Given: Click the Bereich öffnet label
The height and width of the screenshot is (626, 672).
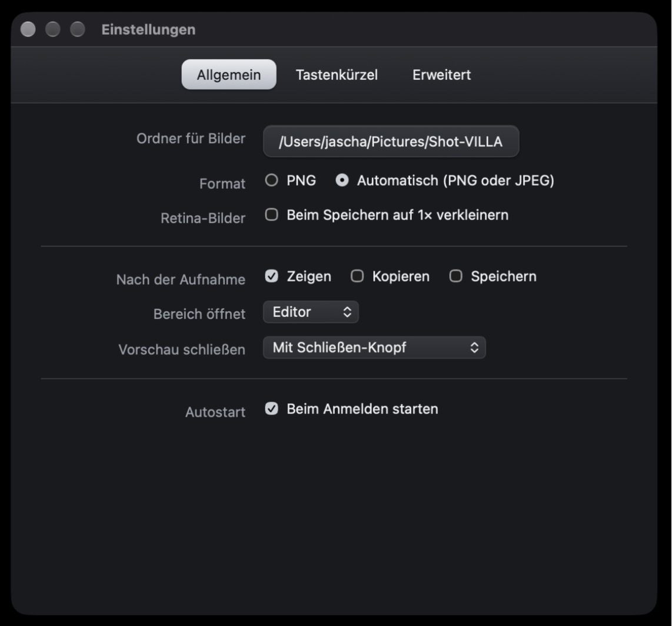Looking at the screenshot, I should tap(199, 314).
